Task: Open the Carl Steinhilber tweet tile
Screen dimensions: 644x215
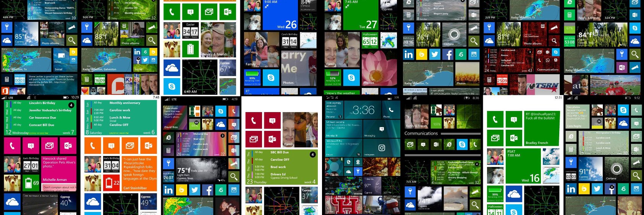Action: 139,174
